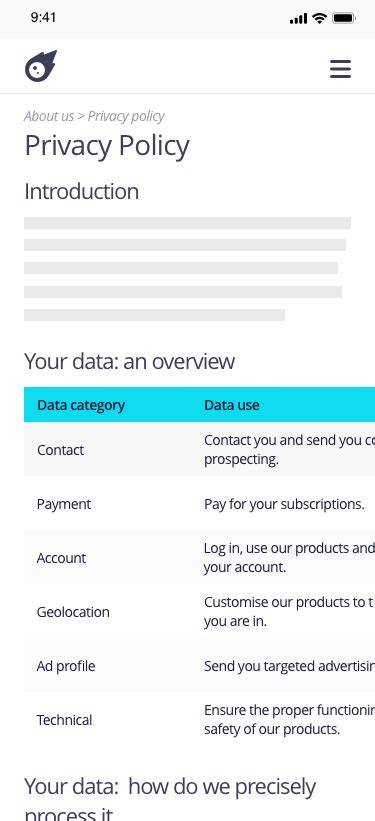Select the Geolocation row label
This screenshot has height=821, width=375.
tap(73, 612)
